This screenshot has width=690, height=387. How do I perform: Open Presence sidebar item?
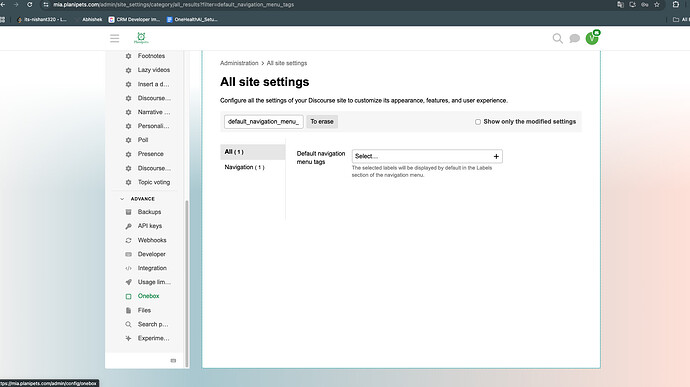point(150,154)
